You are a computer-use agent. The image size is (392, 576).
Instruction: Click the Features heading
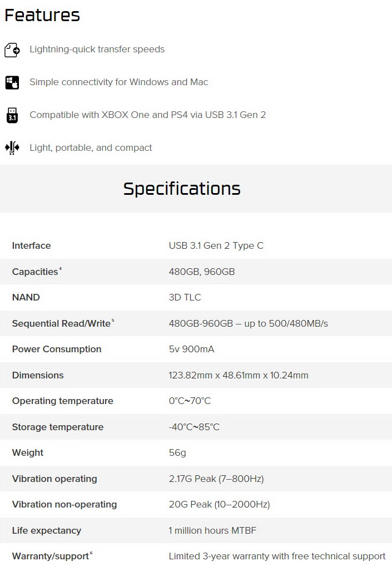pos(42,15)
